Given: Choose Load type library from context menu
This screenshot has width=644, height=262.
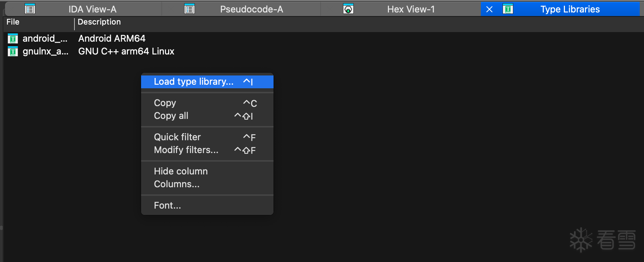Looking at the screenshot, I should tap(193, 82).
